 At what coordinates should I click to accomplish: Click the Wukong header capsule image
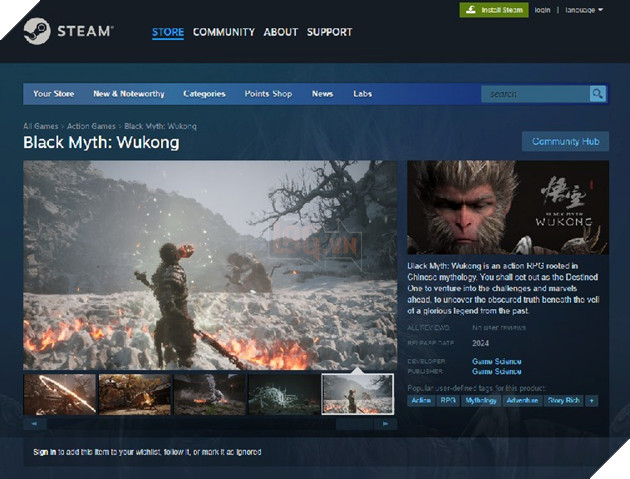[x=508, y=207]
